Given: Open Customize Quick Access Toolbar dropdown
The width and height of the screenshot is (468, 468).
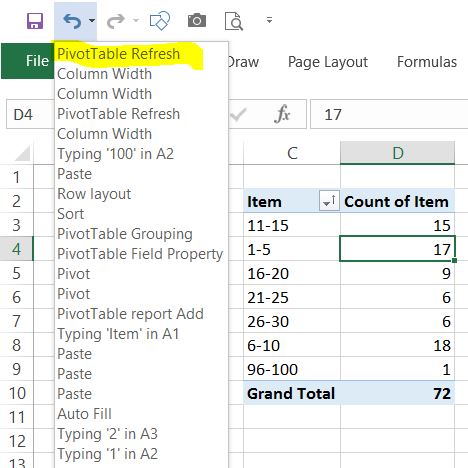Looking at the screenshot, I should [x=269, y=20].
